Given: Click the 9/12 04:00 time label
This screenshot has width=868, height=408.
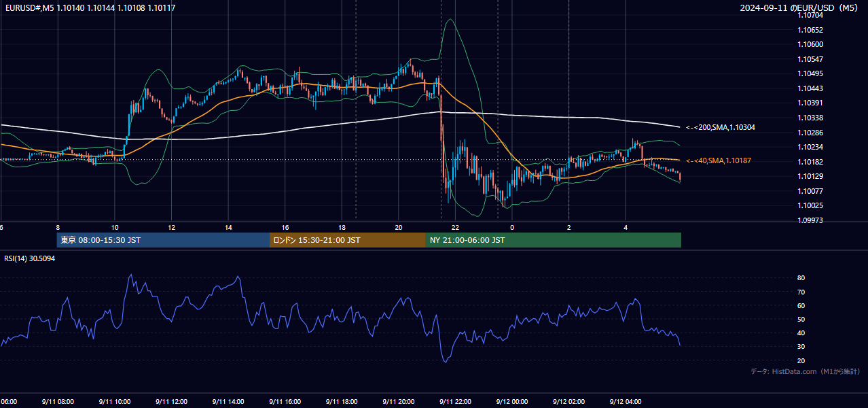Looking at the screenshot, I should click(x=626, y=402).
